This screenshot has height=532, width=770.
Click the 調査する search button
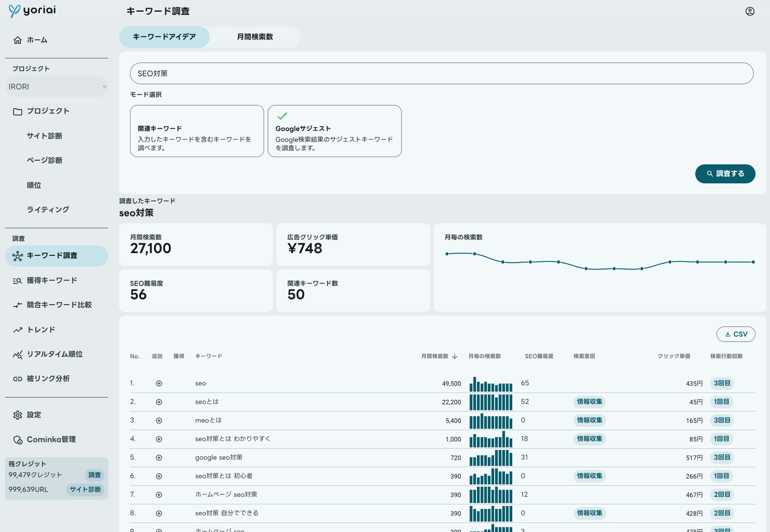(725, 174)
